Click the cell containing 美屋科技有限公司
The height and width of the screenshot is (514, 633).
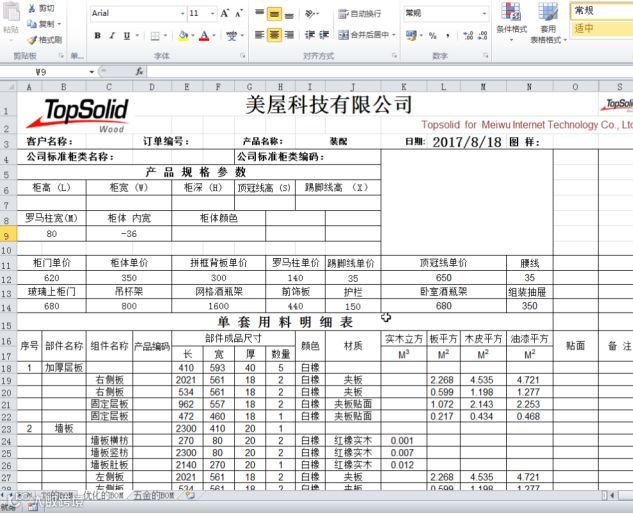click(329, 105)
